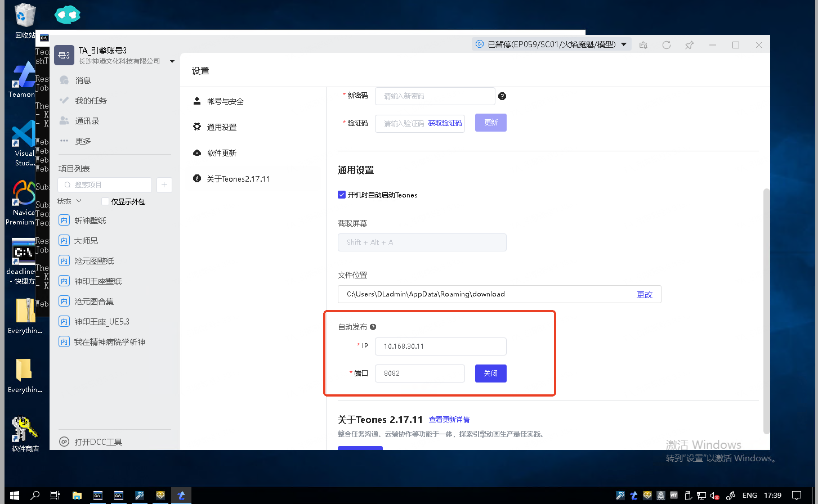Image resolution: width=818 pixels, height=504 pixels.
Task: Click the refresh icon in title bar
Action: pyautogui.click(x=667, y=45)
